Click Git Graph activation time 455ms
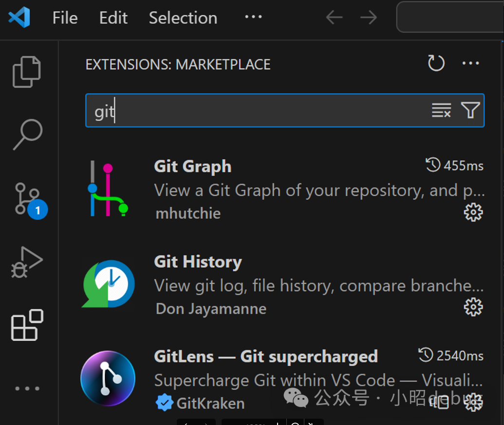 click(454, 166)
